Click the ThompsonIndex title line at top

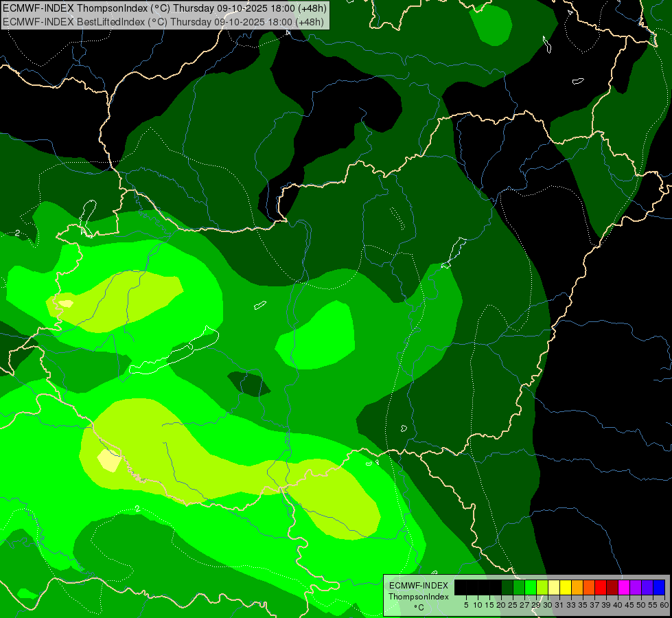(165, 8)
